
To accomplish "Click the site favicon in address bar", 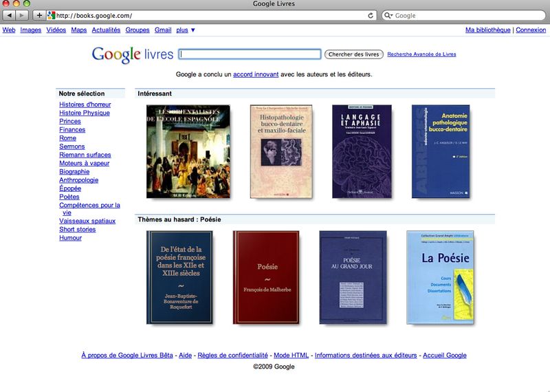I will point(52,15).
